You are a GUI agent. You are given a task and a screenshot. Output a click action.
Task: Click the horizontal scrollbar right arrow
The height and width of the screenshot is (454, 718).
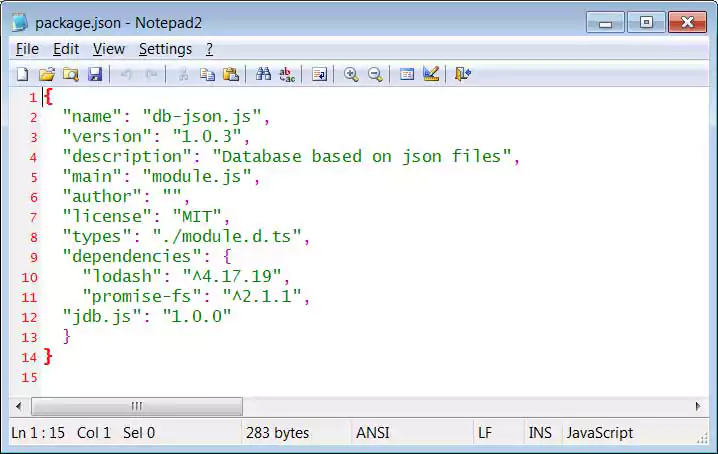click(697, 406)
